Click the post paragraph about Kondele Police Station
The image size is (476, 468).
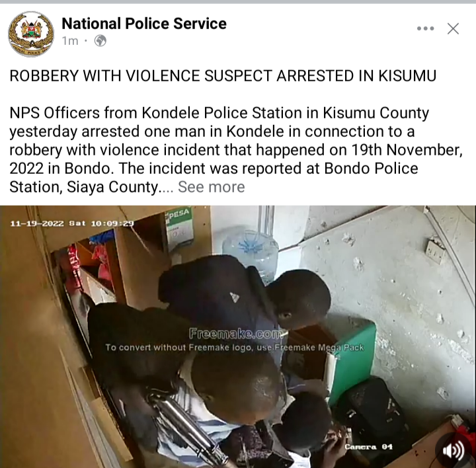click(x=236, y=149)
